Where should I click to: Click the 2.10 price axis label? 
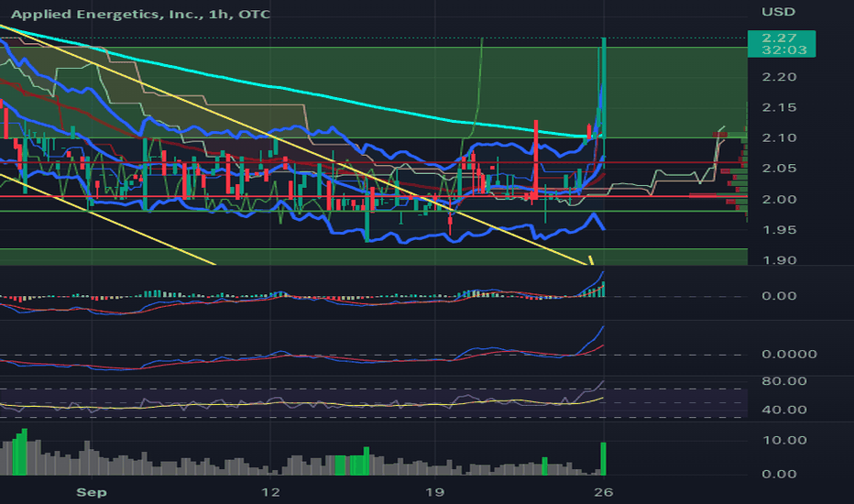[780, 137]
